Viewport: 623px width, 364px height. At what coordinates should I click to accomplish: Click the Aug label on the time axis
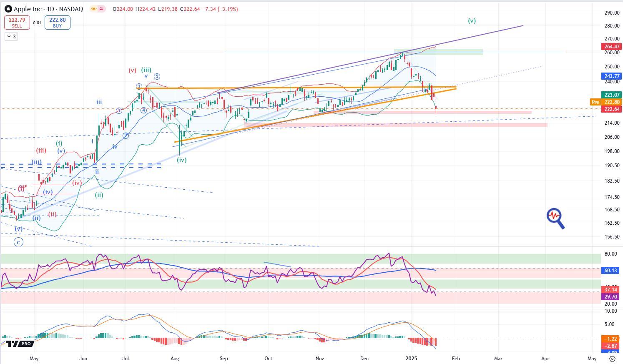click(175, 359)
